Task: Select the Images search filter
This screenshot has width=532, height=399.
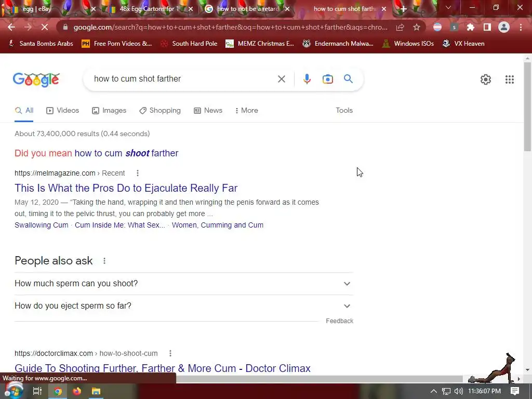Action: [x=109, y=111]
